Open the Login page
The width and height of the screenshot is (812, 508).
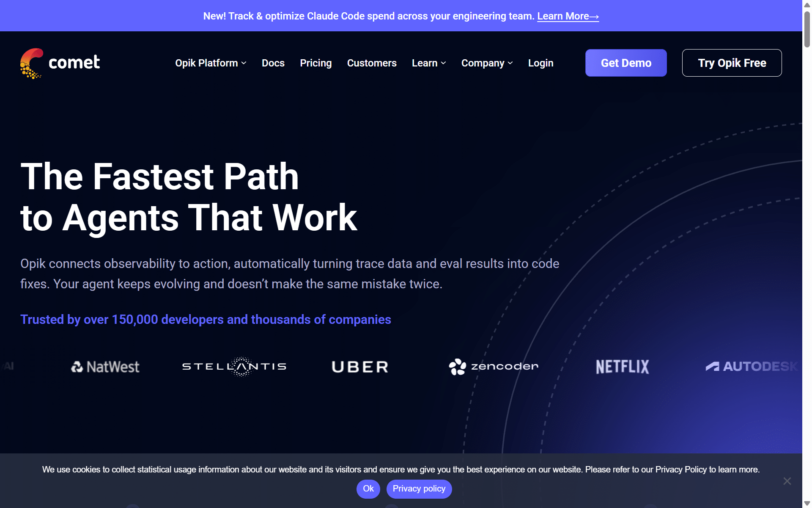click(540, 63)
